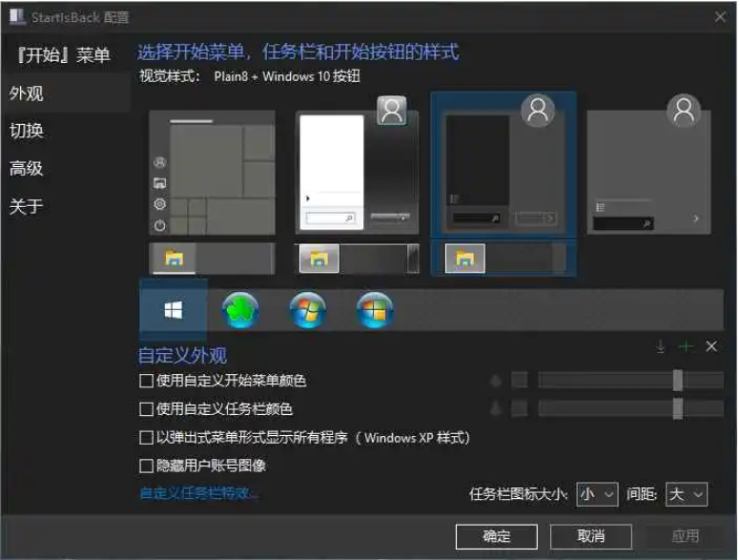Click the start menu color swatch box
This screenshot has height=560, width=740.
click(x=520, y=380)
